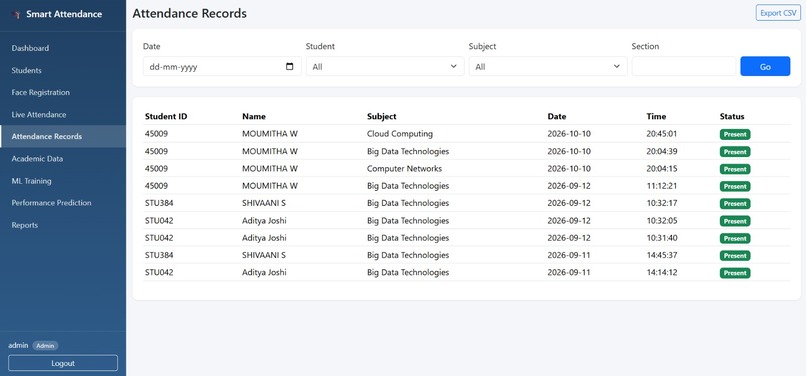The height and width of the screenshot is (376, 806).
Task: Click SHIVAANI S name in 10:32:17 row
Action: tap(264, 203)
